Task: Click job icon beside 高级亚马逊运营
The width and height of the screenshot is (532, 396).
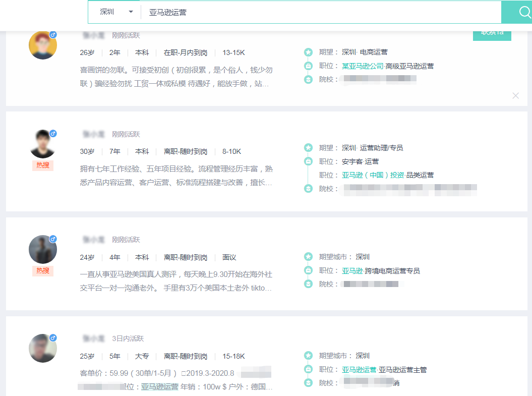Action: [308, 66]
